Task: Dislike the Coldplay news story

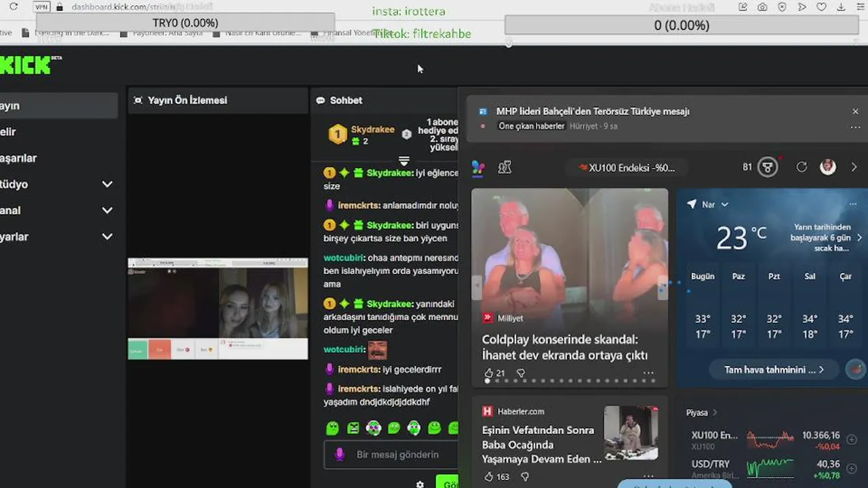Action: tap(521, 373)
